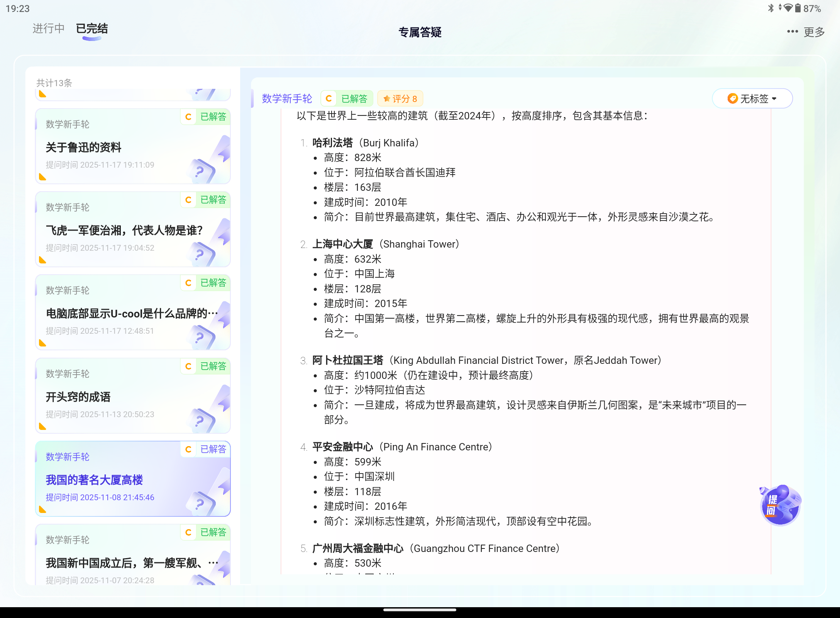Click the chevron arrow on the 无标签 selector
This screenshot has width=840, height=618.
[x=774, y=99]
